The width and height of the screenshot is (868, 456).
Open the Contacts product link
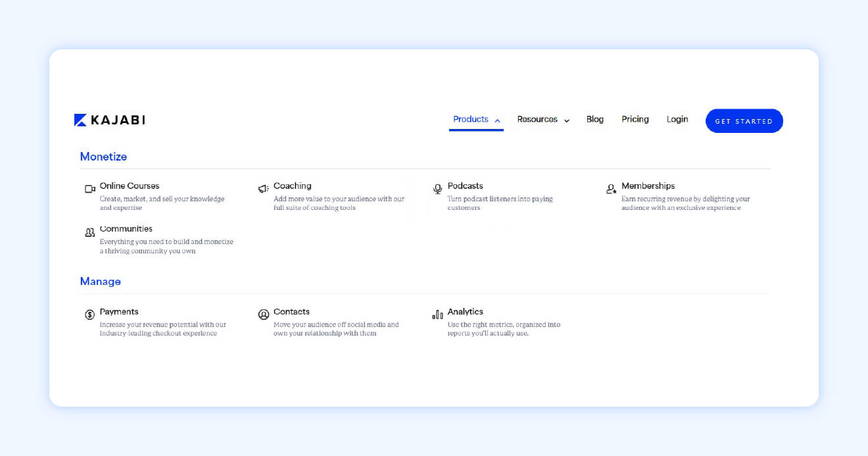click(292, 311)
